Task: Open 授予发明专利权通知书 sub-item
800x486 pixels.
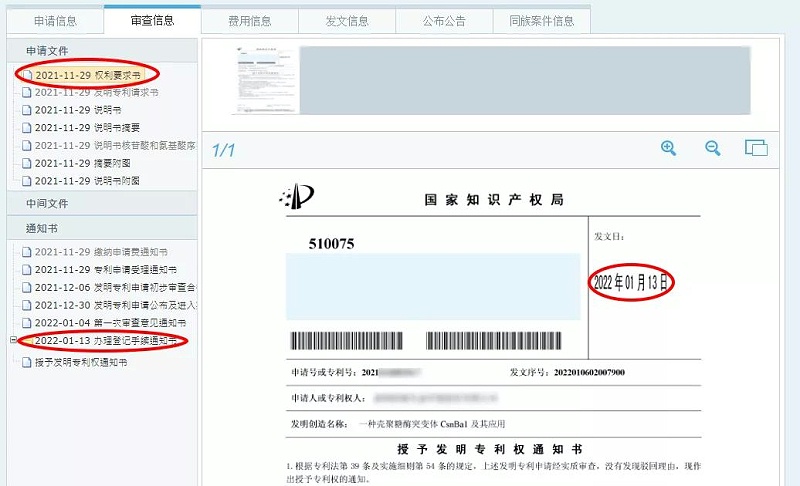Action: tap(81, 363)
